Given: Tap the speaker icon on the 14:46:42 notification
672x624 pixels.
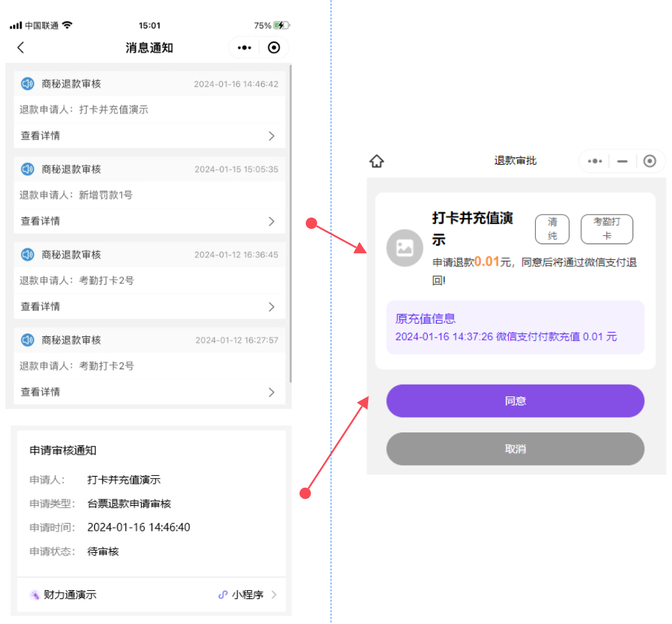Looking at the screenshot, I should tap(28, 84).
